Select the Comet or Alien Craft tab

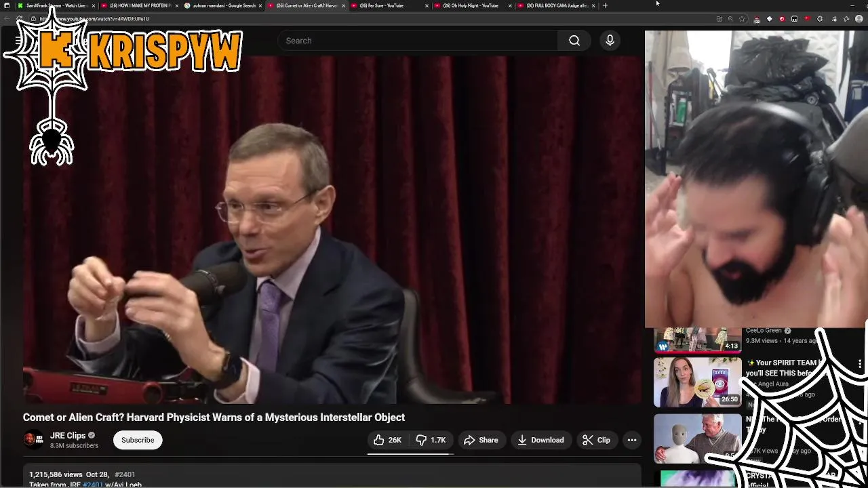click(307, 5)
